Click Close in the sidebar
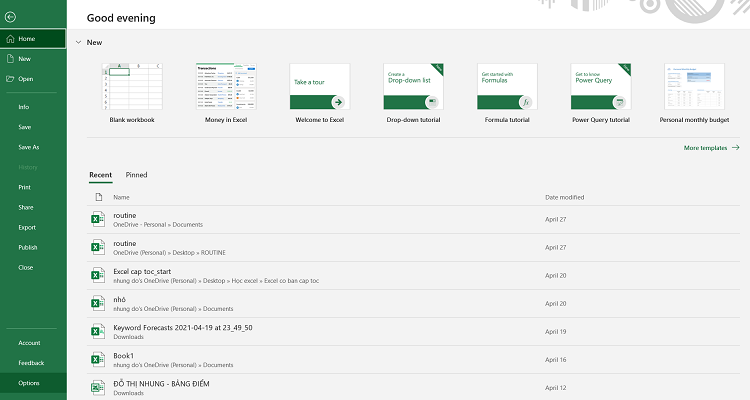This screenshot has height=400, width=750. tap(26, 268)
